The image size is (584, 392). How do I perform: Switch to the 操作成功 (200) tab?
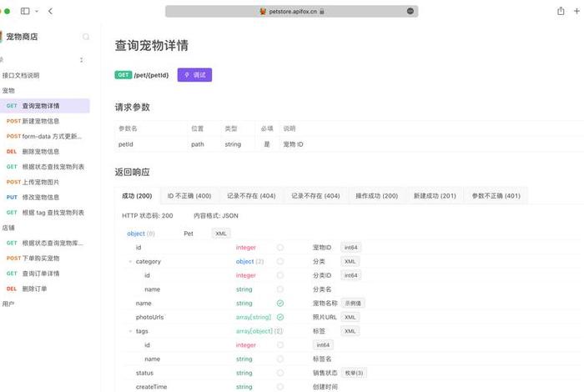(x=376, y=196)
